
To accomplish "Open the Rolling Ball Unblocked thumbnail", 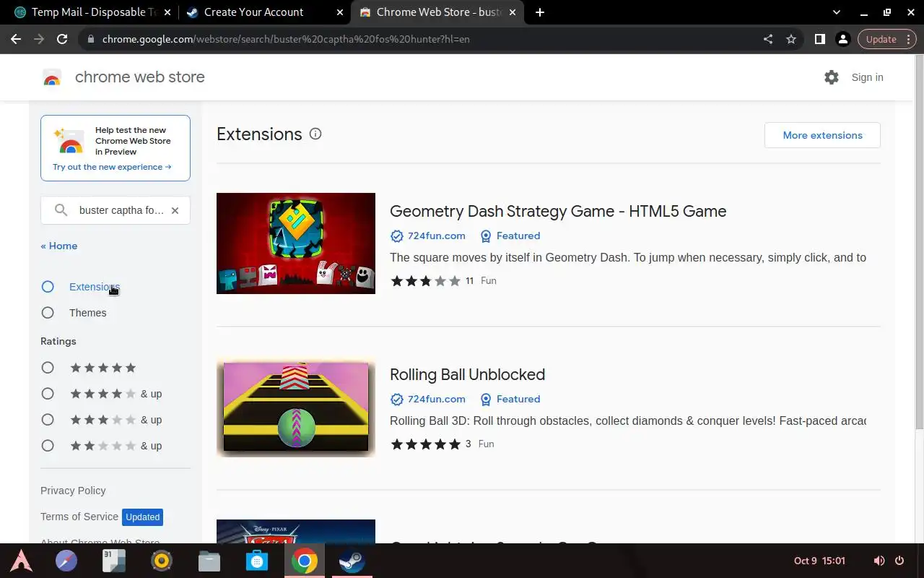I will 296,407.
